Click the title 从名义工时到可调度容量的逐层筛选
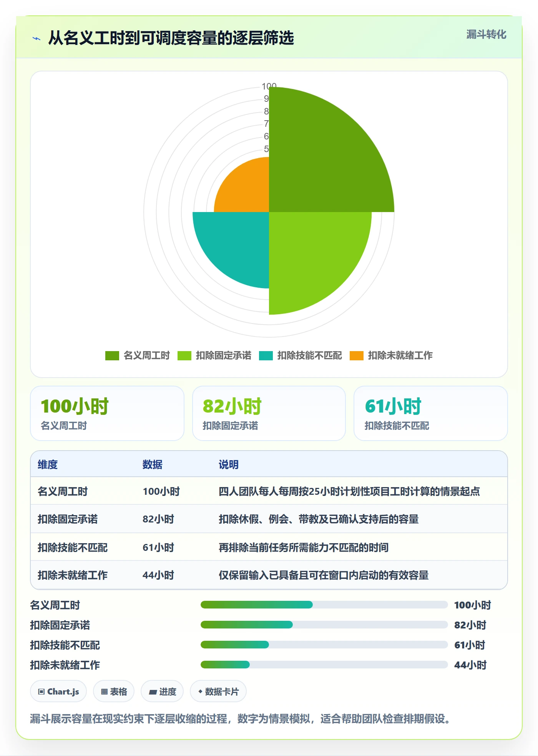Image resolution: width=538 pixels, height=756 pixels. click(x=171, y=38)
